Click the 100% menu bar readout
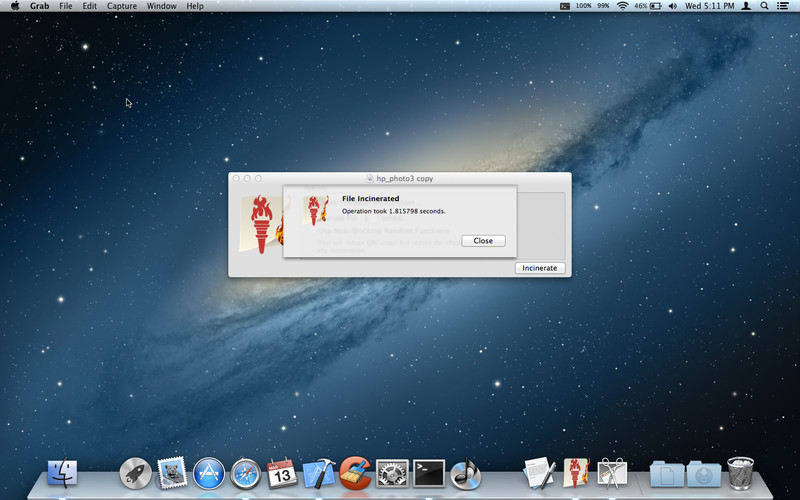800x500 pixels. click(x=584, y=6)
